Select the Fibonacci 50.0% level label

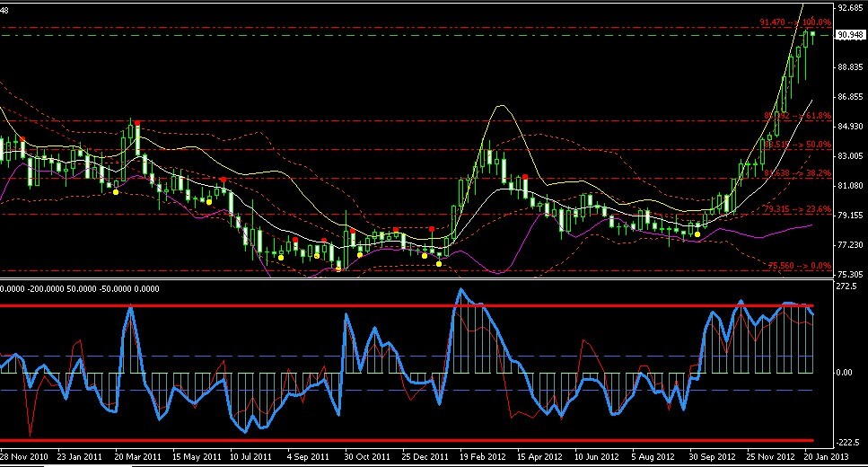(798, 144)
